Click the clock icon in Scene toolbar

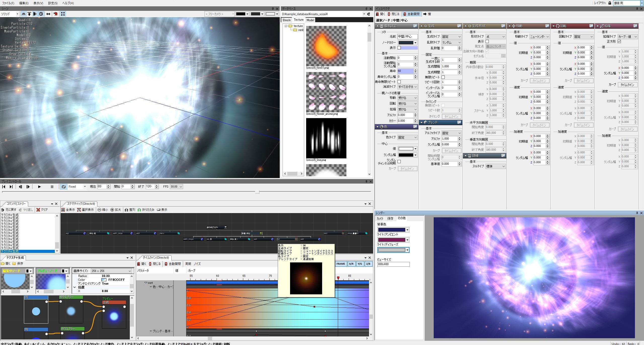click(41, 14)
